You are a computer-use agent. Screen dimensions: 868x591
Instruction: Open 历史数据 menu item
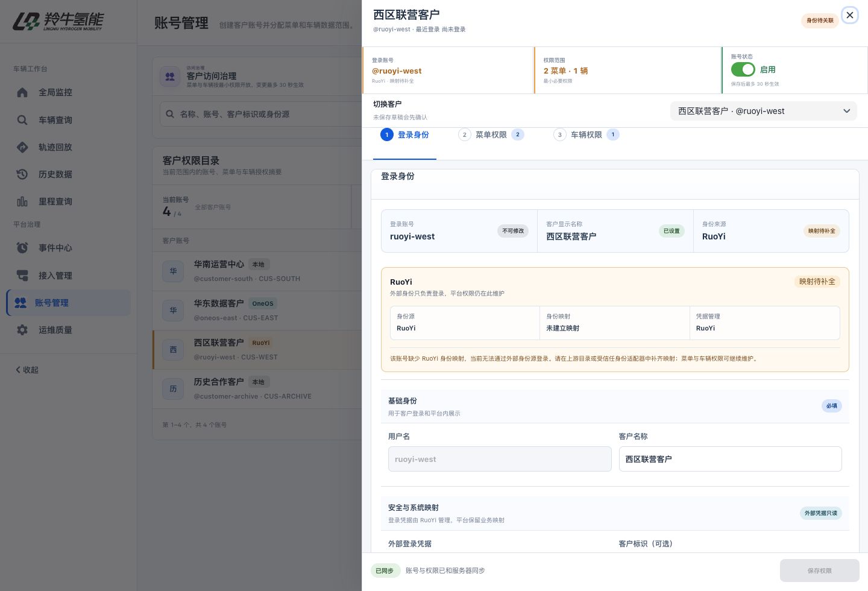tap(69, 174)
